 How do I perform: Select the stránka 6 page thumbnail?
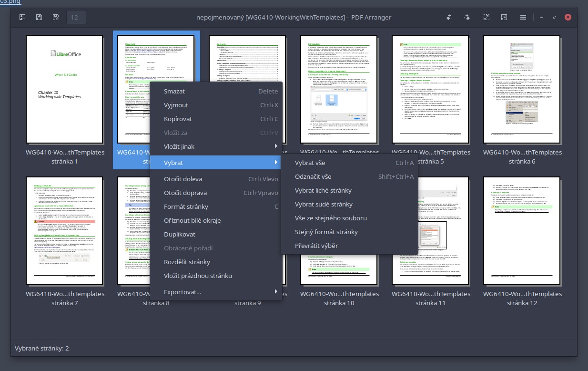coord(522,89)
